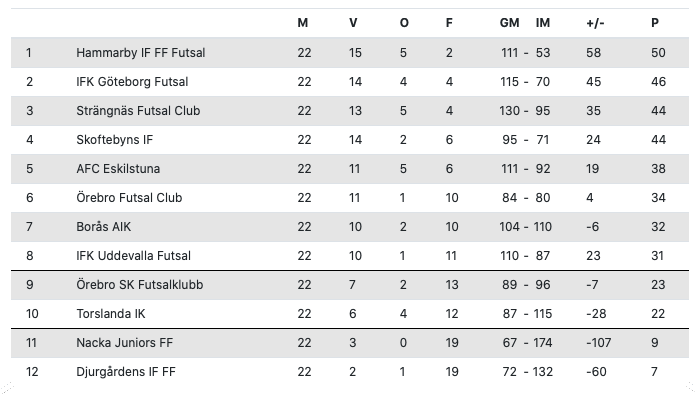The height and width of the screenshot is (394, 695).
Task: Click Borås AIK team name
Action: 103,227
